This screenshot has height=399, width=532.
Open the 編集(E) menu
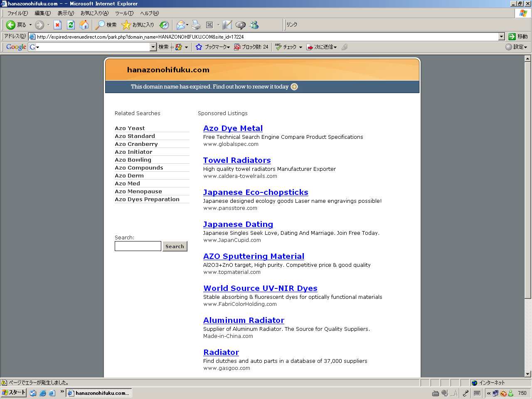[42, 13]
